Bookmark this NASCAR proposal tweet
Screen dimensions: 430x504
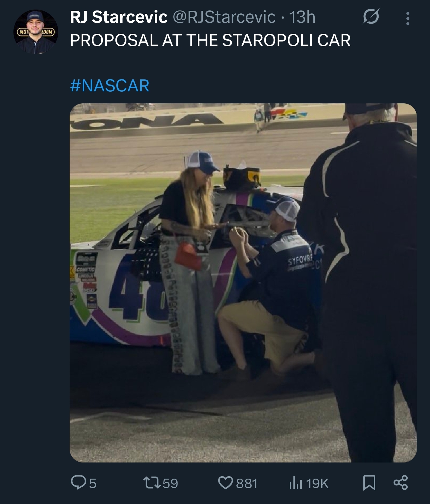[x=369, y=483]
